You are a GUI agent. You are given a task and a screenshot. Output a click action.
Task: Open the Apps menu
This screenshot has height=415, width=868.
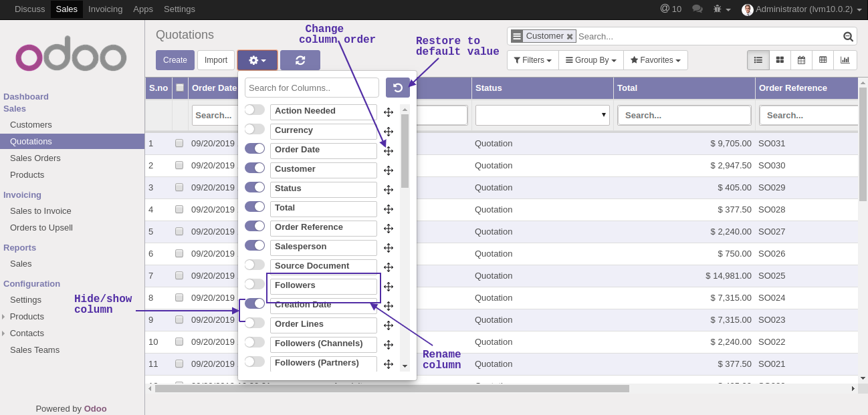[142, 9]
